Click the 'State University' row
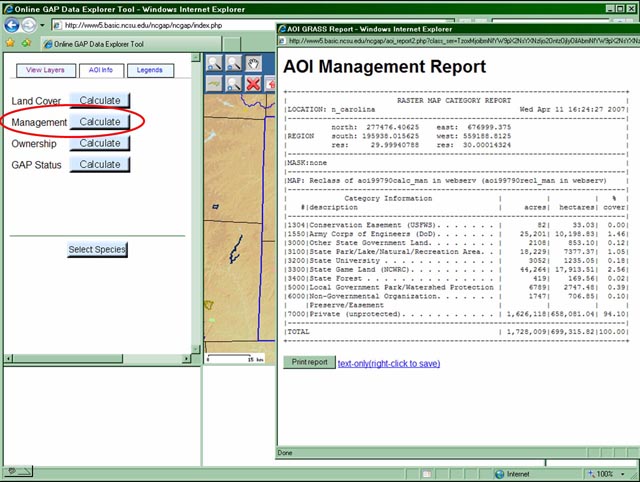Image resolution: width=640 pixels, height=482 pixels. pyautogui.click(x=456, y=261)
